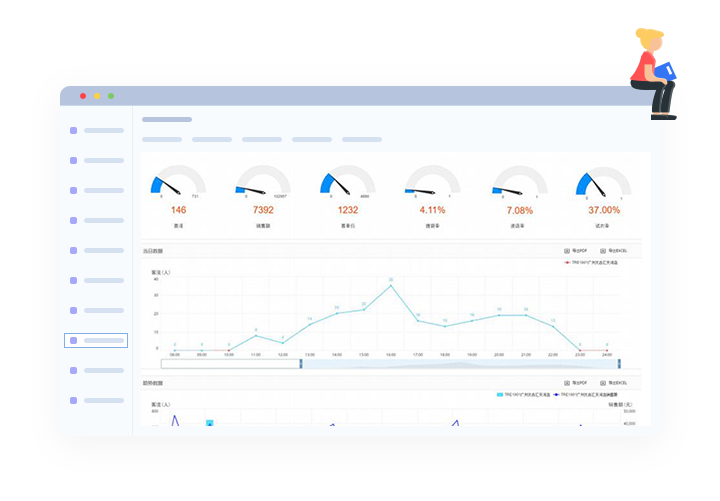
Task: Click the shaded selected range of the zoom slider
Action: (460, 364)
